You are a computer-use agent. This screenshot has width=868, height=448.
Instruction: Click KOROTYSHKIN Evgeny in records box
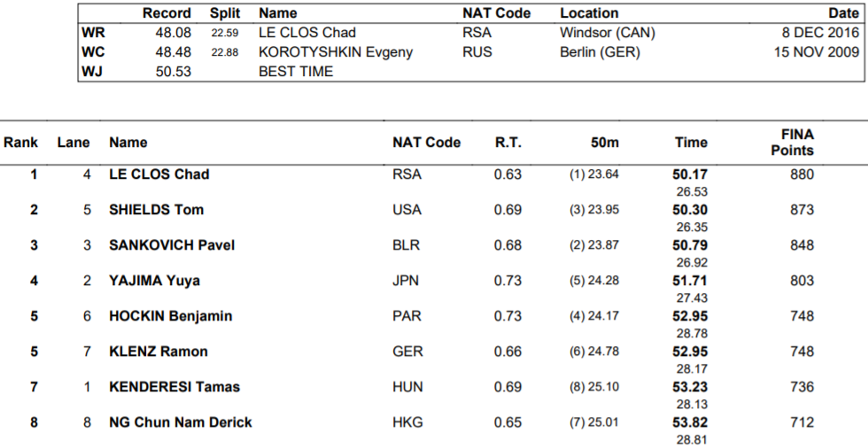pyautogui.click(x=336, y=52)
